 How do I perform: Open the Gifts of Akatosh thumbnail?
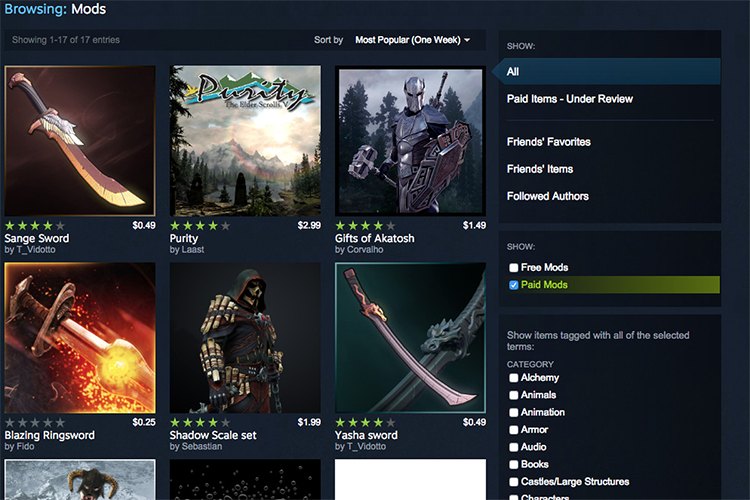[x=410, y=141]
